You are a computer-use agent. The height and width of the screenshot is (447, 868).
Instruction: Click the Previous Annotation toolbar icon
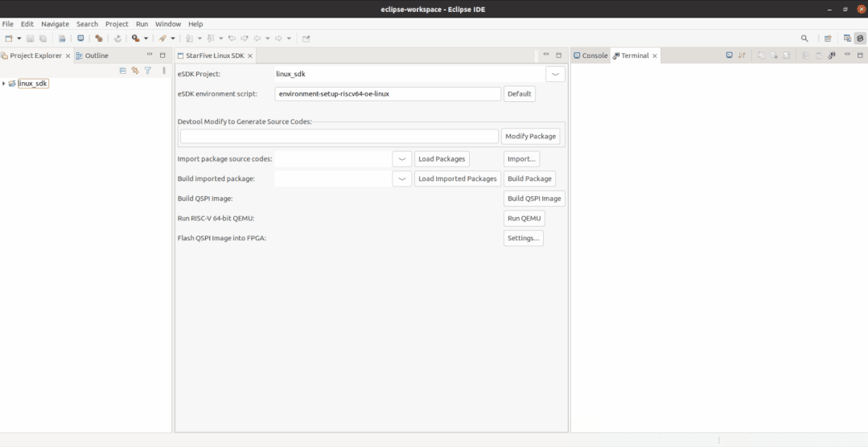210,39
